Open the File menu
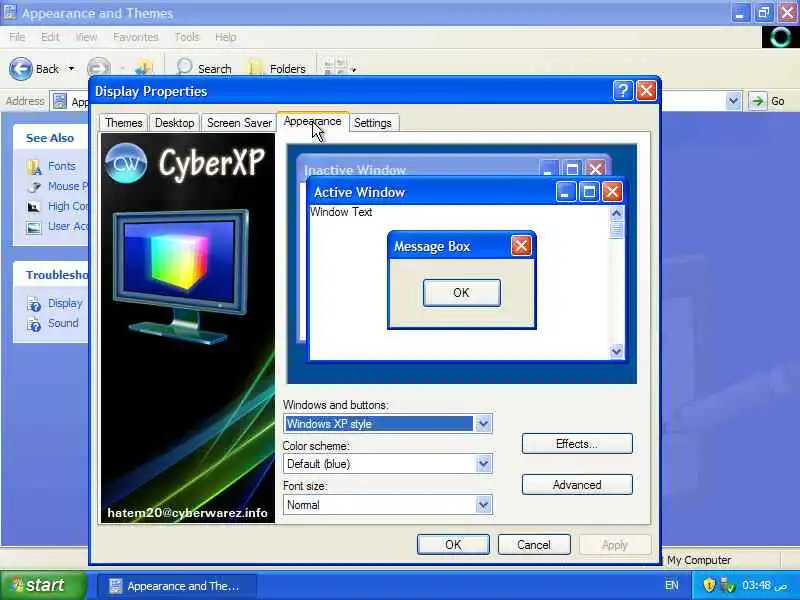This screenshot has width=800, height=600. pos(17,37)
